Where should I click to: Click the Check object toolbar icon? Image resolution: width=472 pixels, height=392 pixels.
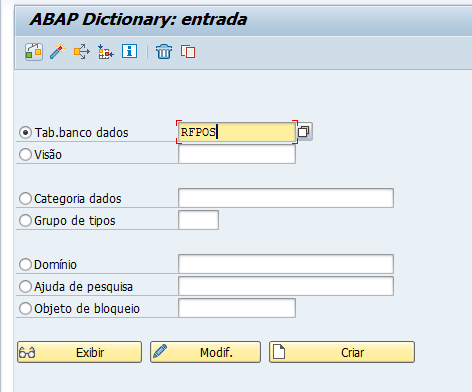click(34, 52)
